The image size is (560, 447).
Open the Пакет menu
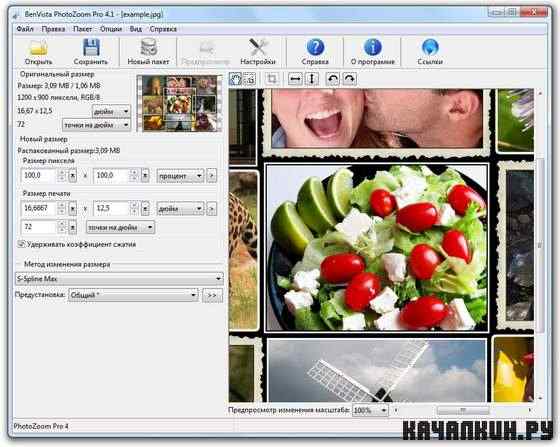coord(82,29)
